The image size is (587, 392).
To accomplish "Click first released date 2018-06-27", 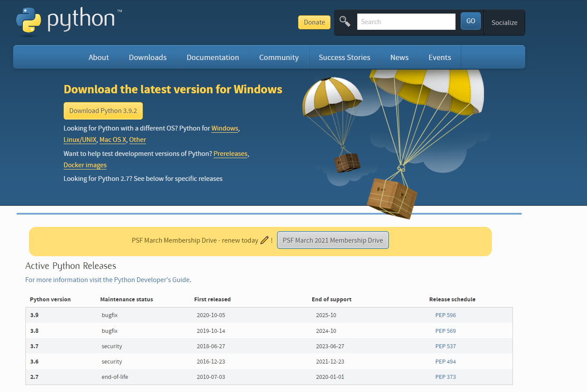I will pyautogui.click(x=211, y=346).
